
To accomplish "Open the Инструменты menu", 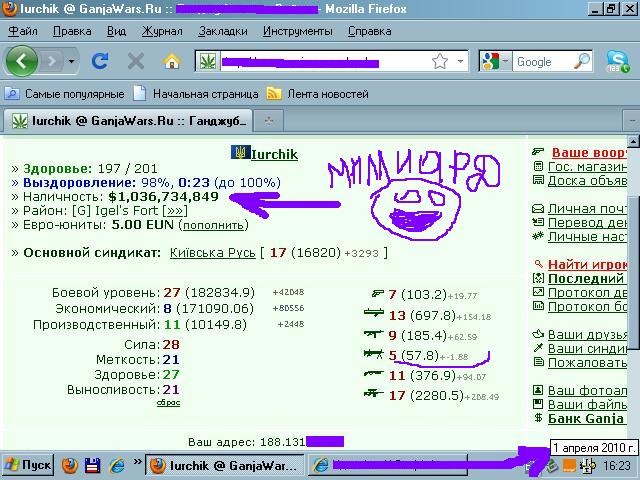I will pos(298,31).
